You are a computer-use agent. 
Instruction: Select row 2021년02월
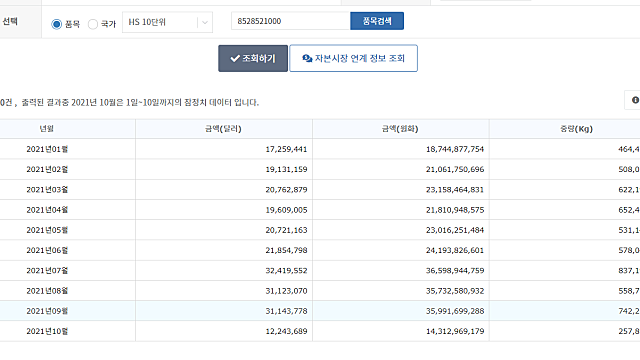[320, 169]
